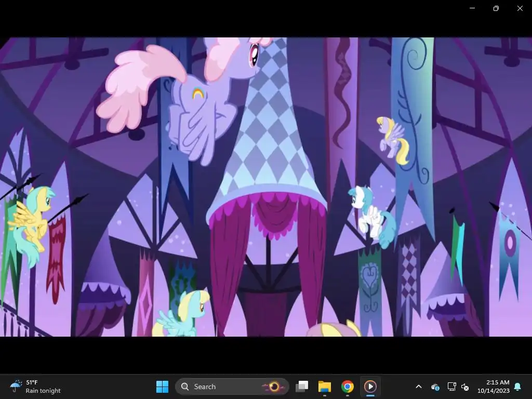Launch File Explorer from taskbar
Screen dimensions: 532x399
324,387
